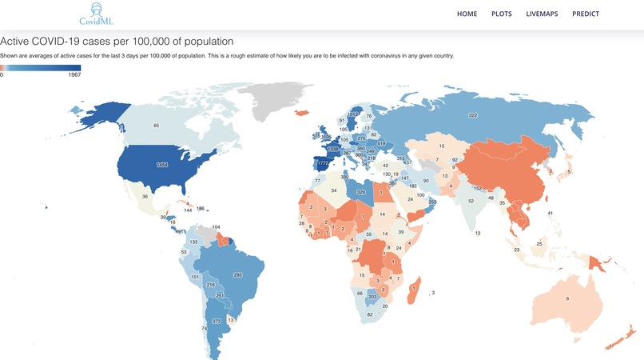Select India labeled 52

click(x=471, y=201)
